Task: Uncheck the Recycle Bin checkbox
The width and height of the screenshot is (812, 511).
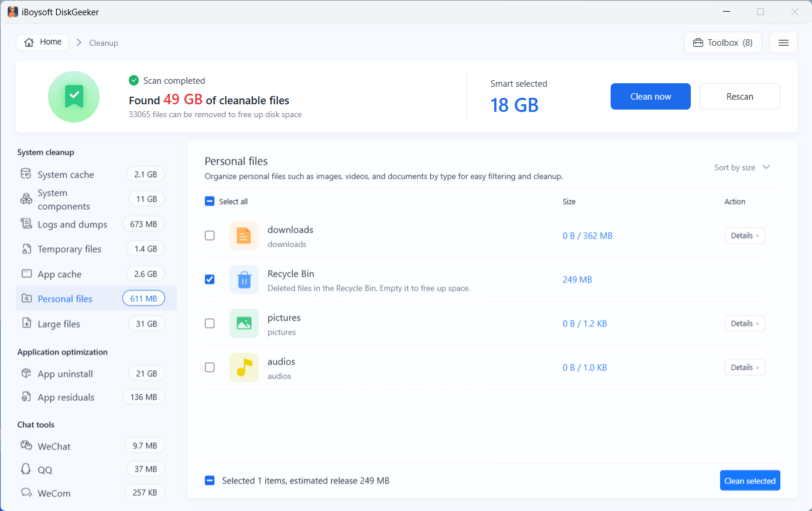Action: [210, 280]
